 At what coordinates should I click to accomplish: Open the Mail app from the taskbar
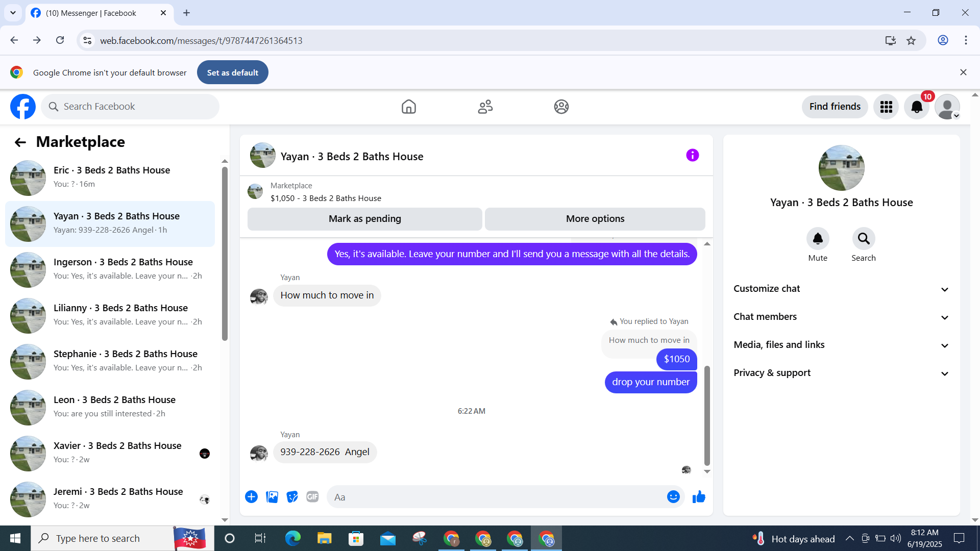coord(387,538)
